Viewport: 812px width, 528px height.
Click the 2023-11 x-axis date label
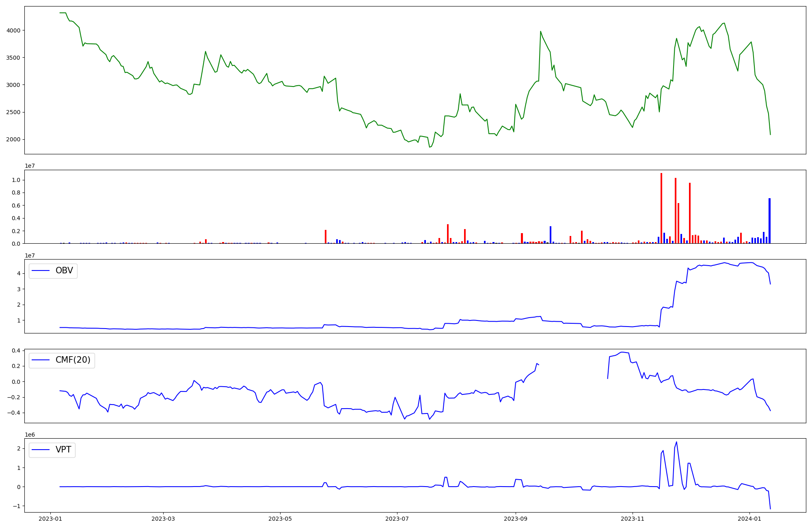633,519
